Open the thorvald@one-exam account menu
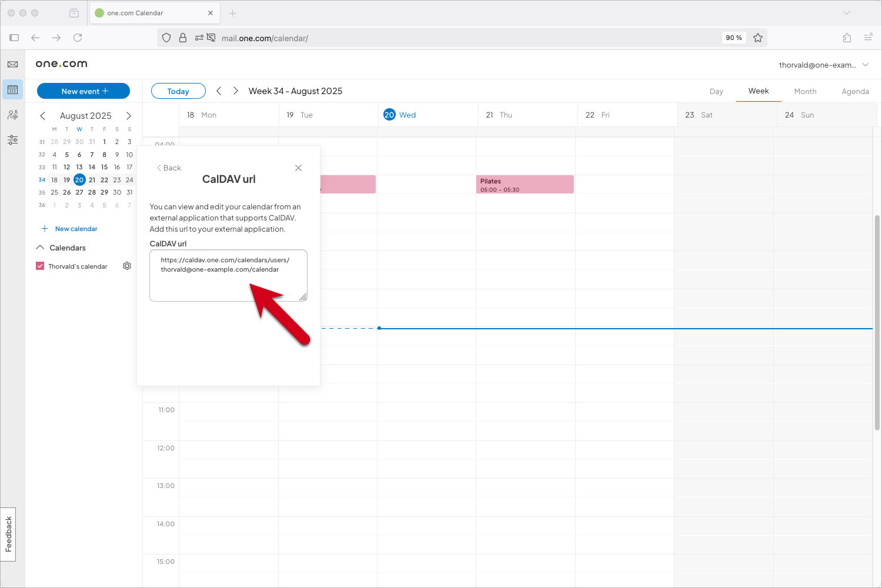 tap(823, 65)
